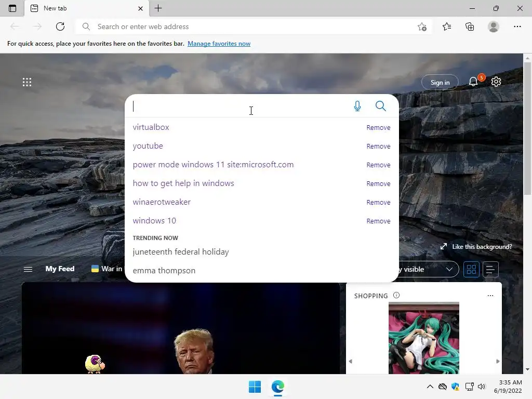The image size is (532, 399).
Task: Close the New tab tab
Action: (140, 8)
